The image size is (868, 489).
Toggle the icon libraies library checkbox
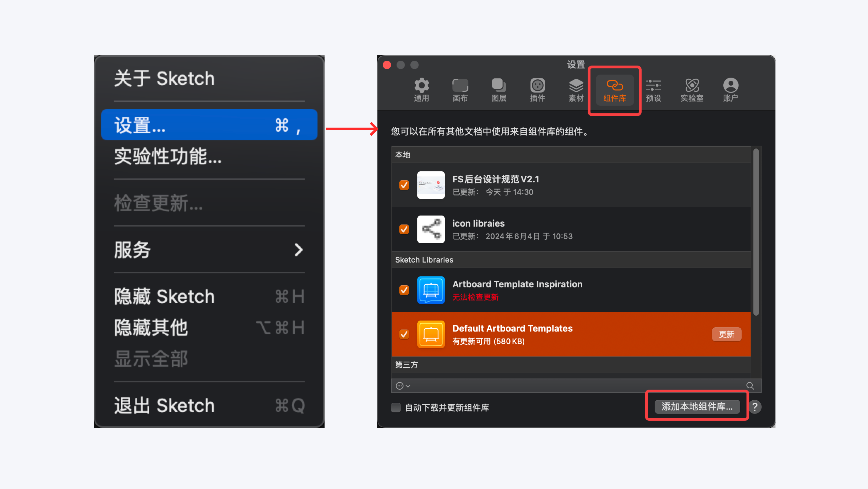pyautogui.click(x=404, y=229)
